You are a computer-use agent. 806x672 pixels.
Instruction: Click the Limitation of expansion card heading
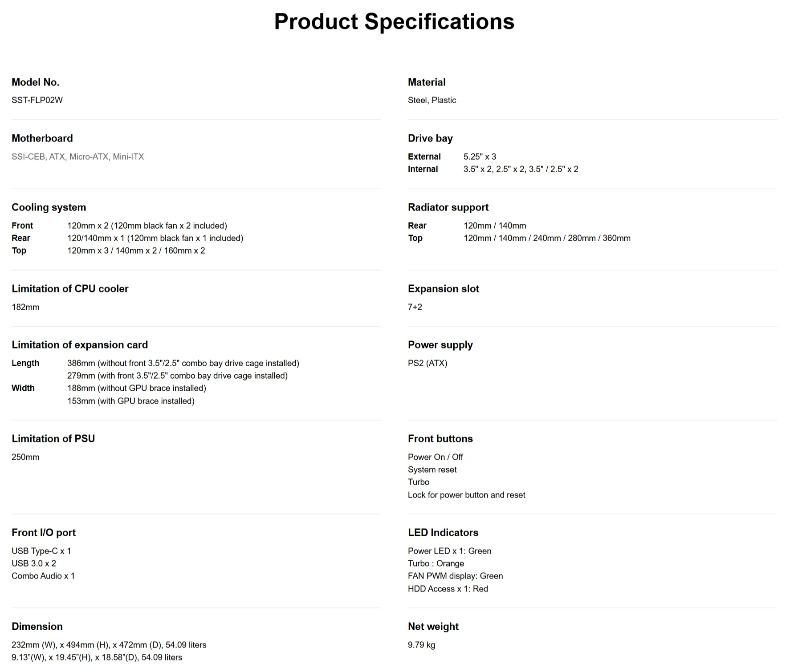tap(79, 345)
